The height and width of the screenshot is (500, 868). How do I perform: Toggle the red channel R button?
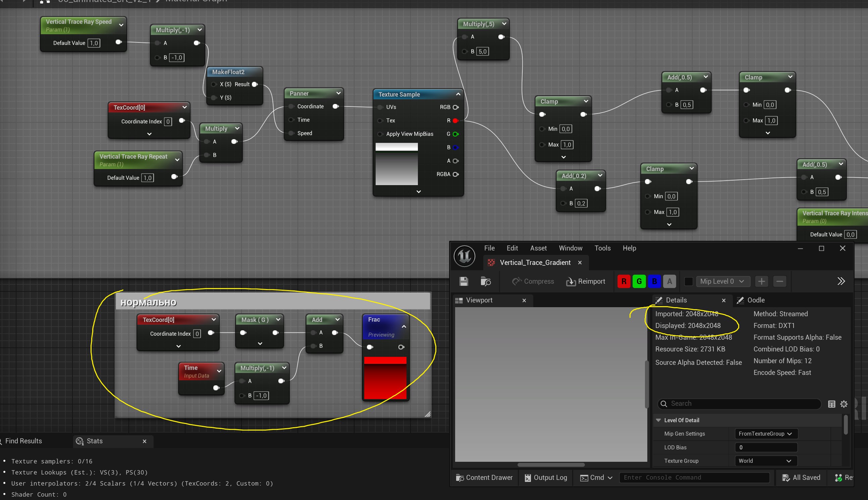click(x=623, y=281)
